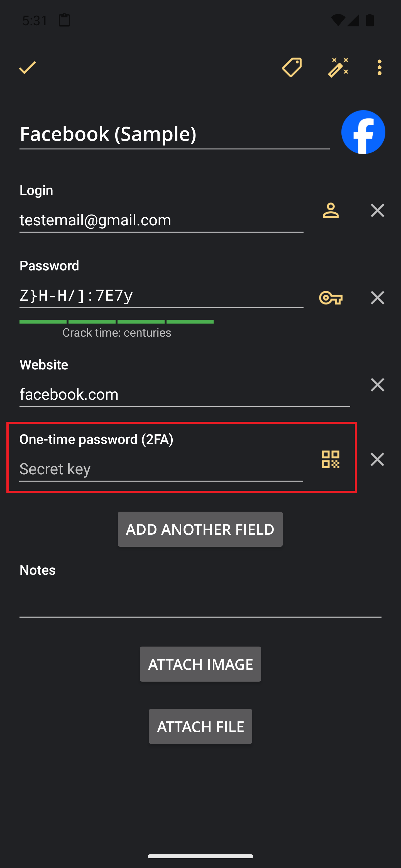
Task: Remove the Website field
Action: [377, 385]
